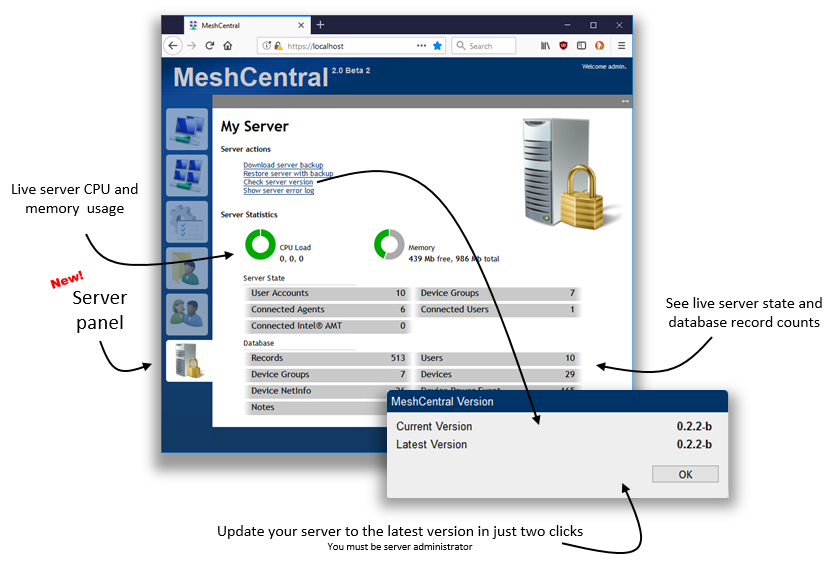Click the Device NetInfo row
Screen dimensions: 834x572
coord(327,391)
